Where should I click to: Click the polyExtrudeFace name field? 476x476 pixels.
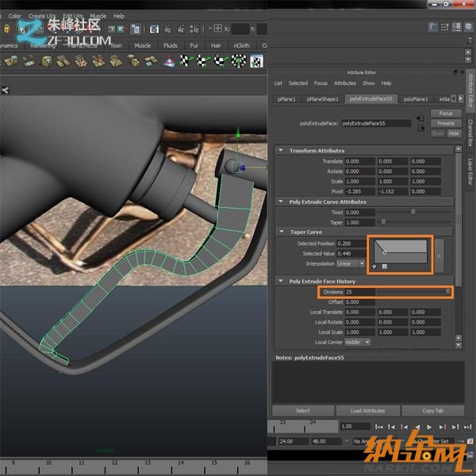click(378, 124)
